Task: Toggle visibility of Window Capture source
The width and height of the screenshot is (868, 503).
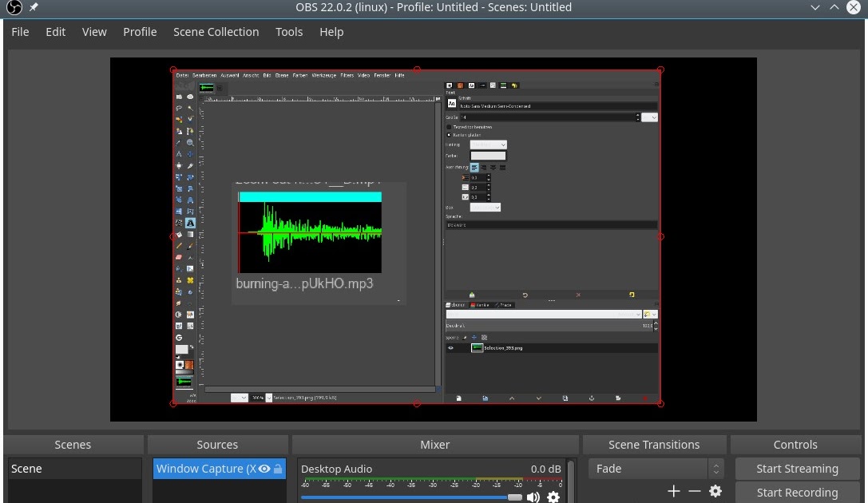Action: pyautogui.click(x=264, y=469)
